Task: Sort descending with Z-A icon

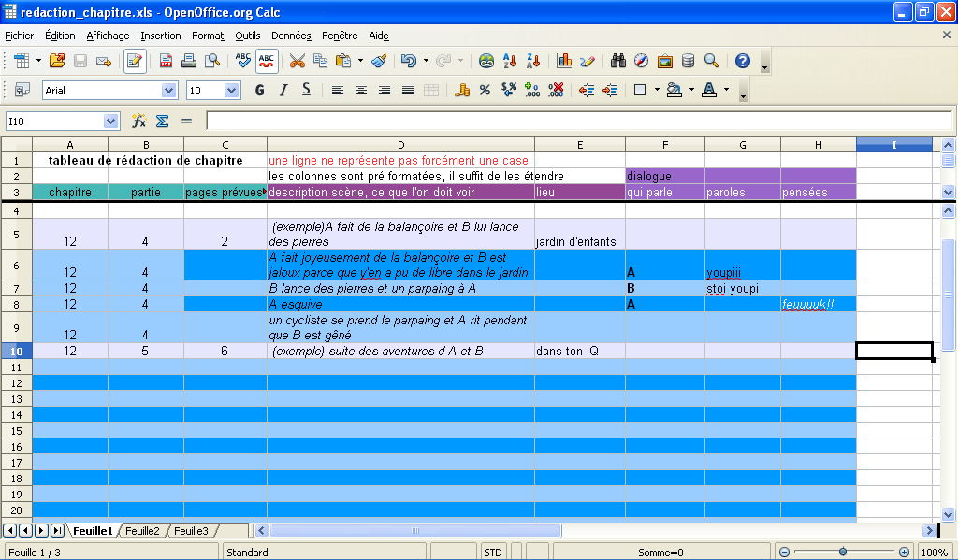Action: (x=533, y=61)
